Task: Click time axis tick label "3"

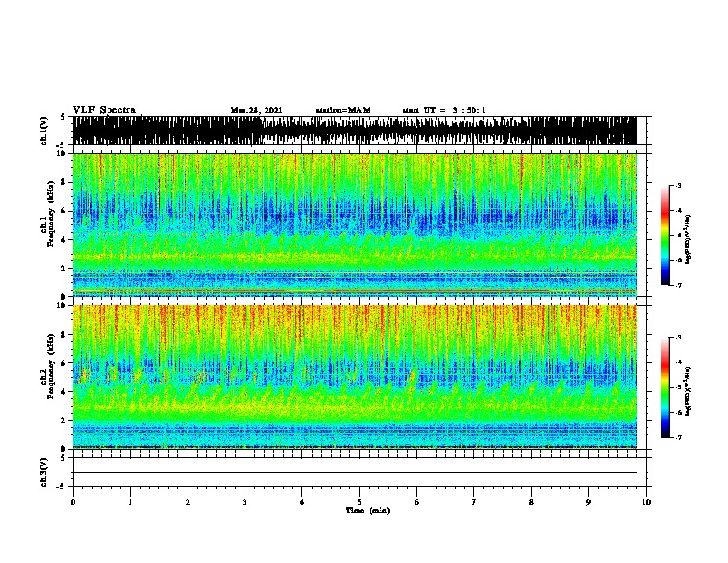Action: coord(245,502)
